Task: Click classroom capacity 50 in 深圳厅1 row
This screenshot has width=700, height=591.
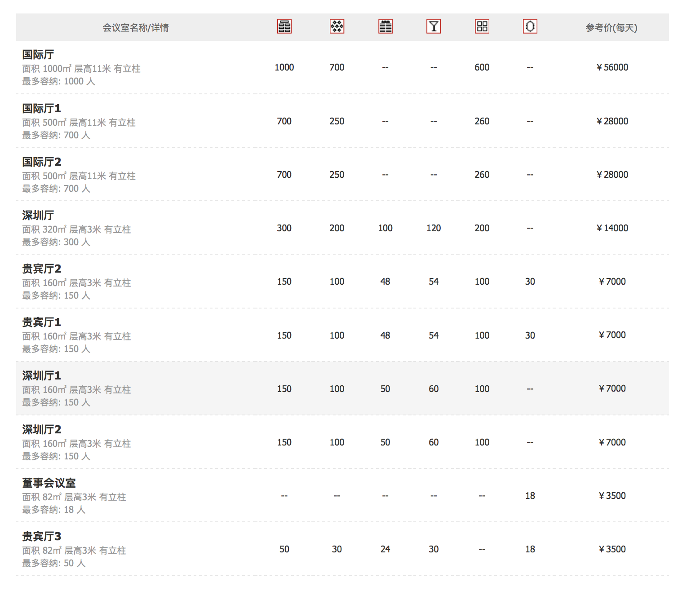Action: (385, 389)
